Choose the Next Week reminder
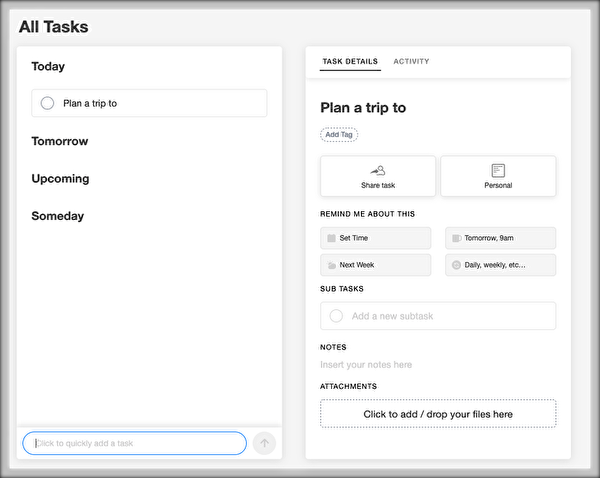600x478 pixels. pyautogui.click(x=375, y=265)
